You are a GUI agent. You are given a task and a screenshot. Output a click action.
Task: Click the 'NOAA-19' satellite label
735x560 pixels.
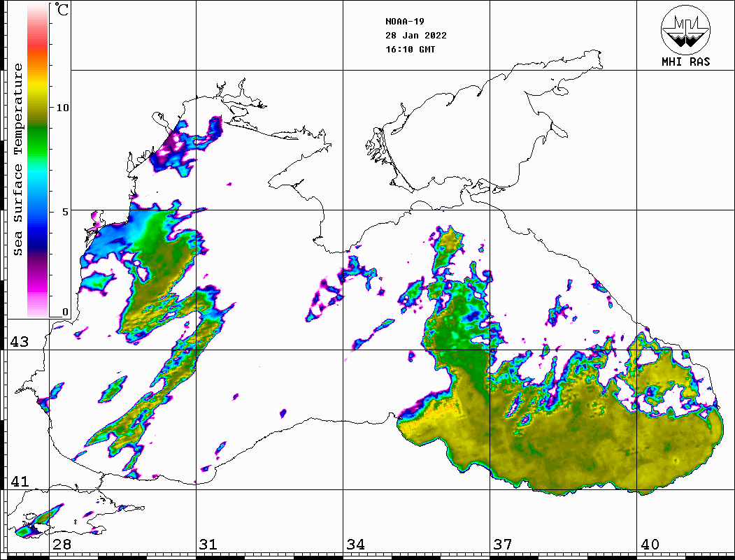point(405,22)
